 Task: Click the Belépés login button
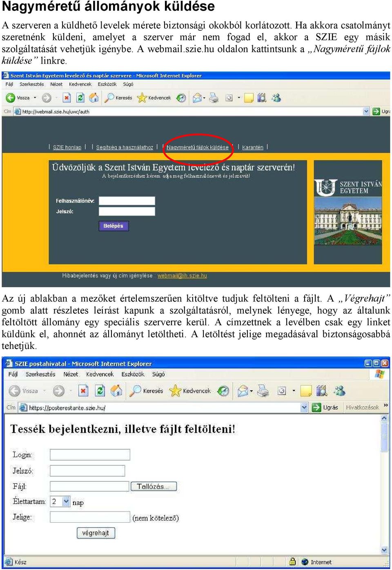click(114, 226)
